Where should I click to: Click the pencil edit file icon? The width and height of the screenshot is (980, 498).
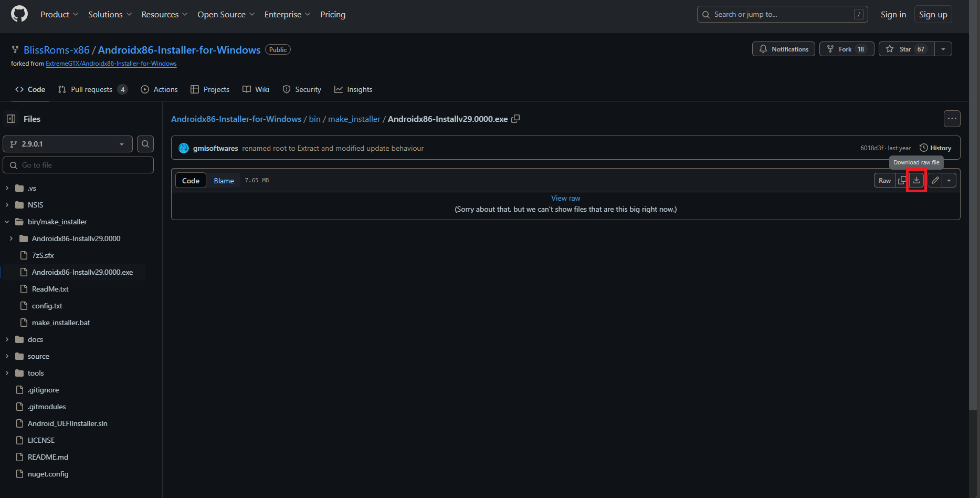935,180
